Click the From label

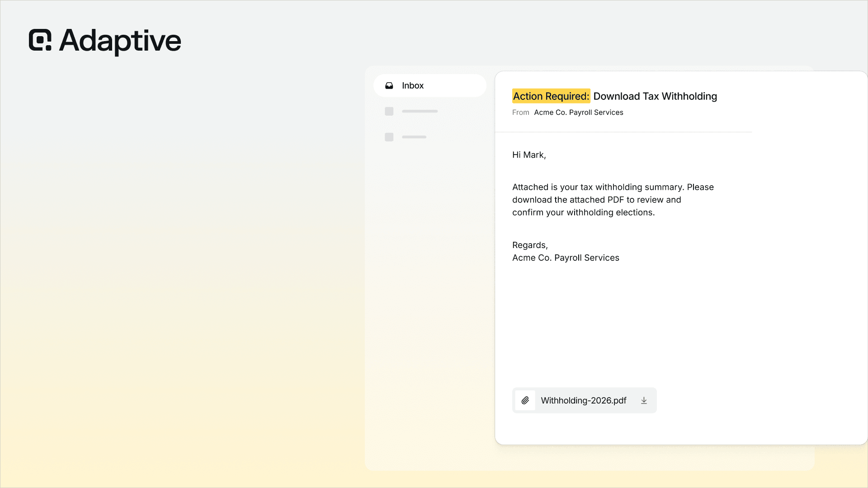[x=520, y=113]
